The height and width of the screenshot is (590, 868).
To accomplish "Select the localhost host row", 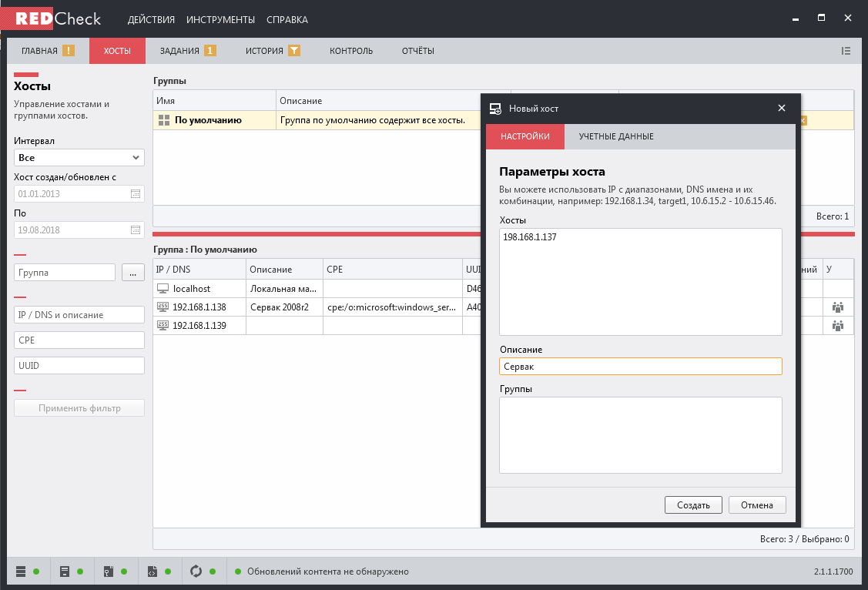I will click(317, 288).
